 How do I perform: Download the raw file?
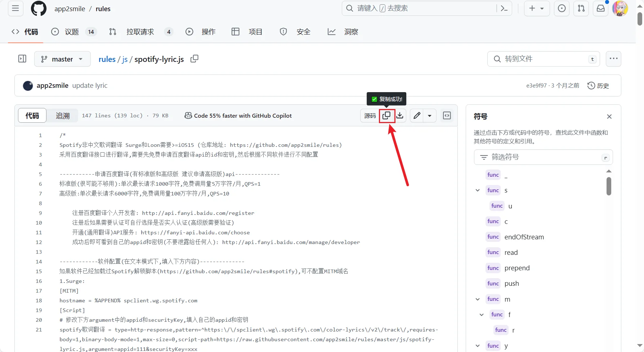click(x=400, y=116)
